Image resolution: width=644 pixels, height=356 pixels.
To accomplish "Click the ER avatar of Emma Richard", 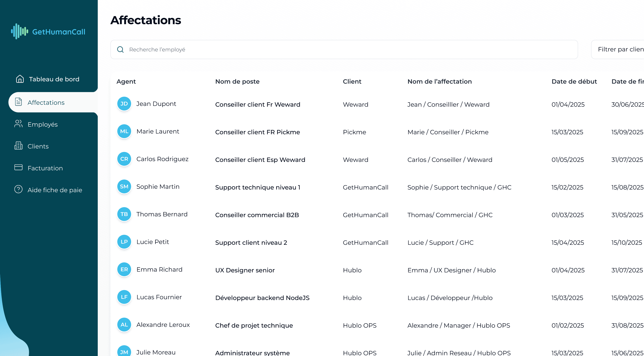I will 124,269.
